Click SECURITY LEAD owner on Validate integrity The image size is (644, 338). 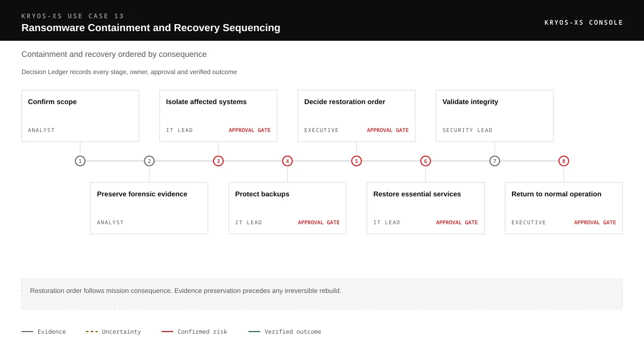pyautogui.click(x=467, y=130)
